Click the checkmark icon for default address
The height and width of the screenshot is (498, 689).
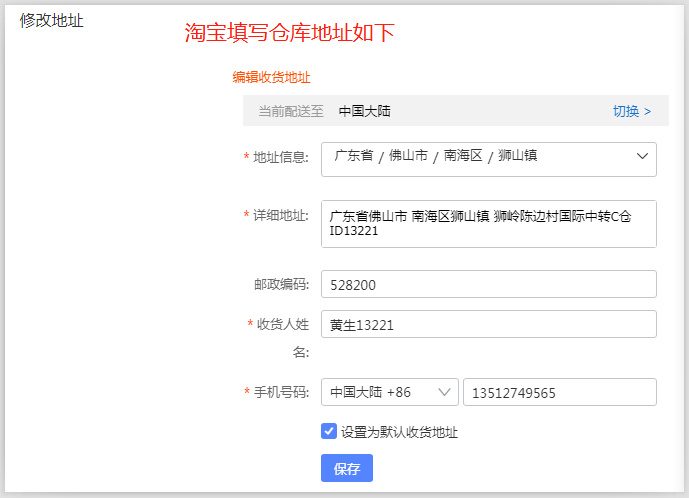point(329,431)
